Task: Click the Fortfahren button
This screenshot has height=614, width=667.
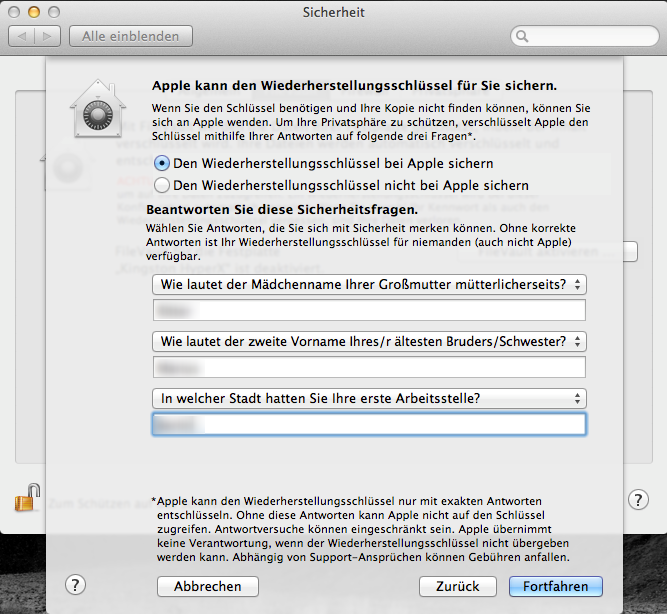Action: click(556, 587)
